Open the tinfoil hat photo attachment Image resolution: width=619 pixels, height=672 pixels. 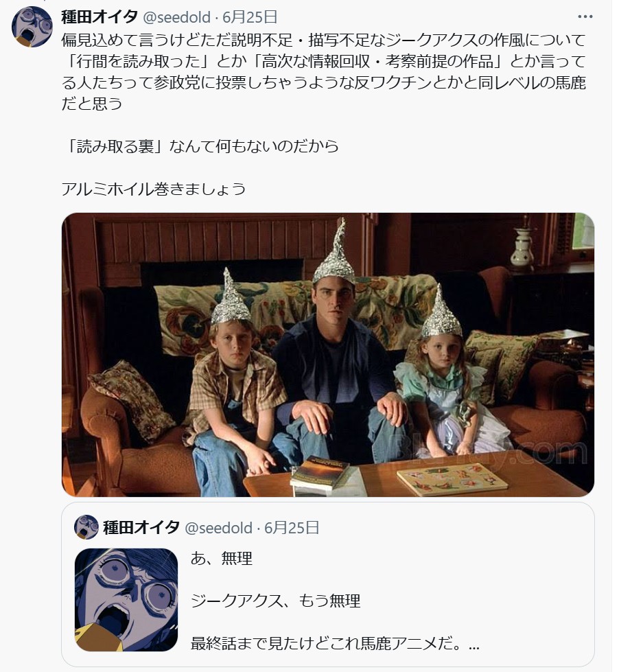pos(328,355)
